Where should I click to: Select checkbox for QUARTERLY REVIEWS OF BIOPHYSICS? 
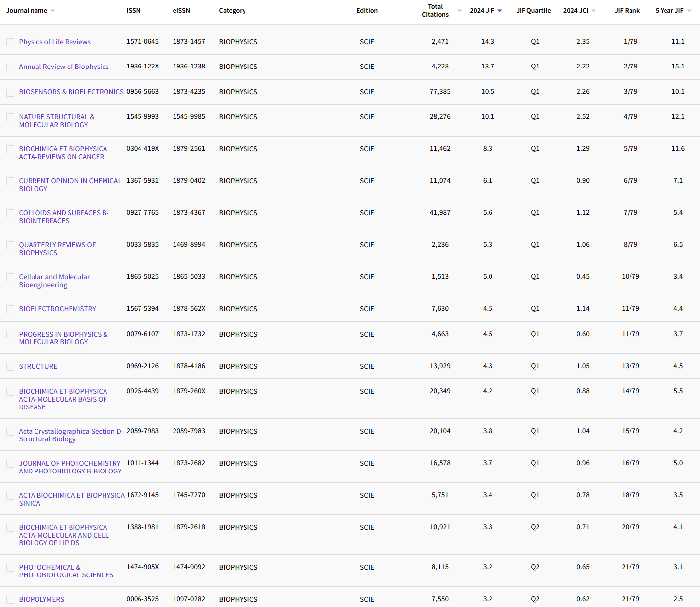coord(10,245)
